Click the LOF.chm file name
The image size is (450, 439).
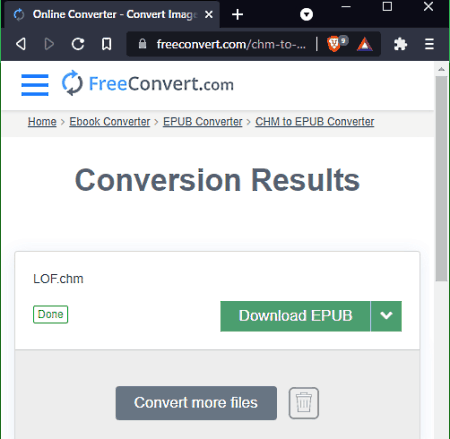[x=58, y=279]
